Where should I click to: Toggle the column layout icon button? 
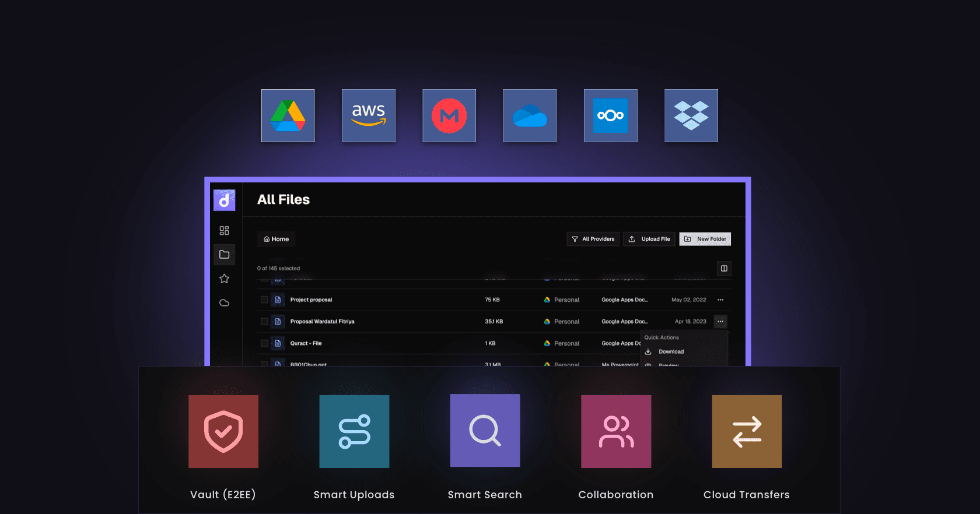[x=724, y=268]
